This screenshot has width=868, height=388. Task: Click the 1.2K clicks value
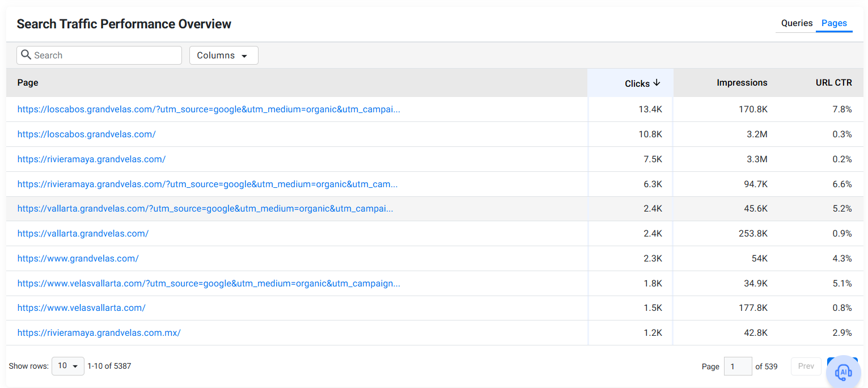pos(653,333)
